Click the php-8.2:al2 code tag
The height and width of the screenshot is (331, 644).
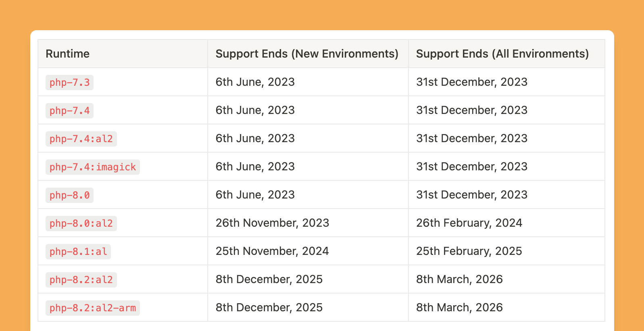point(81,280)
